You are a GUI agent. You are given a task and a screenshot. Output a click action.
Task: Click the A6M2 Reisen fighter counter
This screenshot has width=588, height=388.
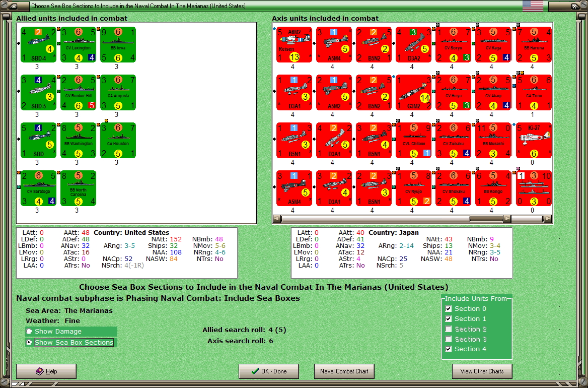[x=295, y=45]
